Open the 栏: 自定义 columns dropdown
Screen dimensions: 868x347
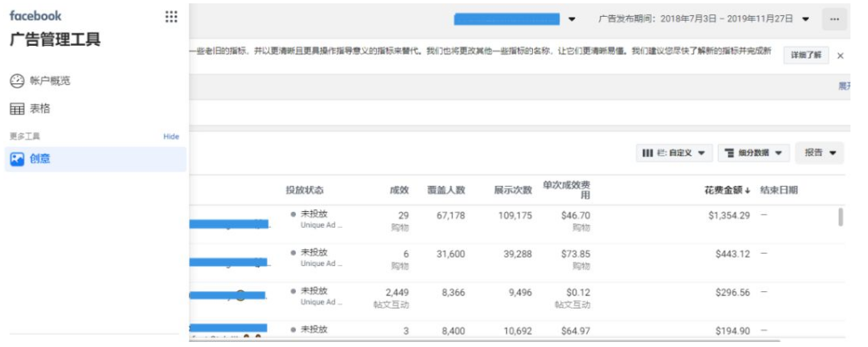click(674, 153)
